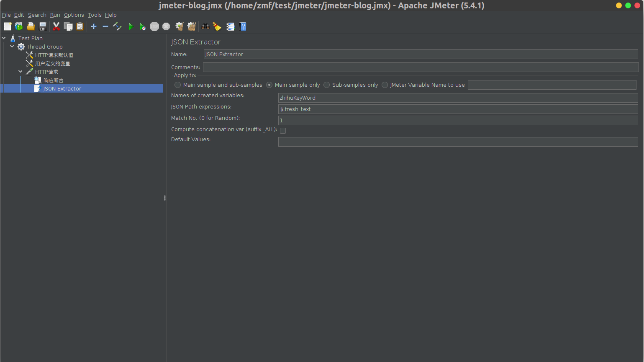The height and width of the screenshot is (362, 644).
Task: Click the Shutdown test icon
Action: (x=166, y=26)
